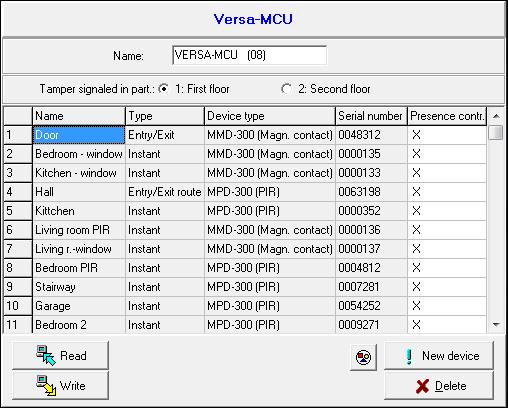Select the Living r.-window name cell
This screenshot has height=408, width=508.
coord(79,249)
